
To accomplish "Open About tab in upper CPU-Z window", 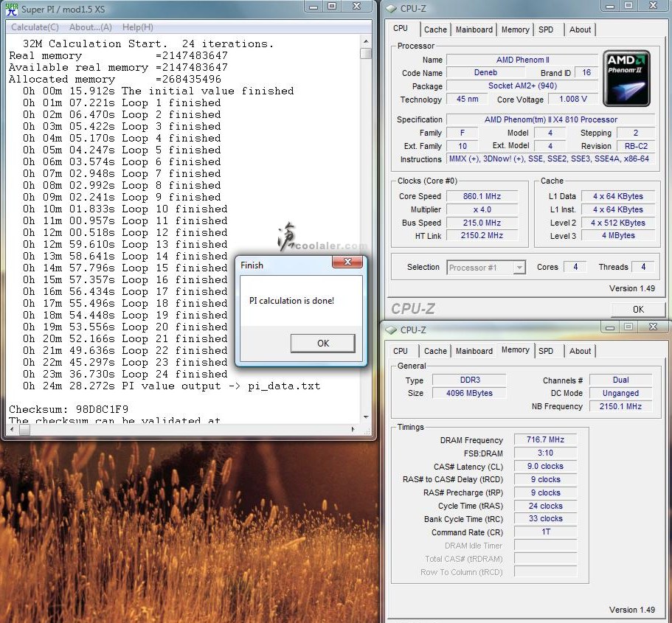I will pyautogui.click(x=580, y=29).
